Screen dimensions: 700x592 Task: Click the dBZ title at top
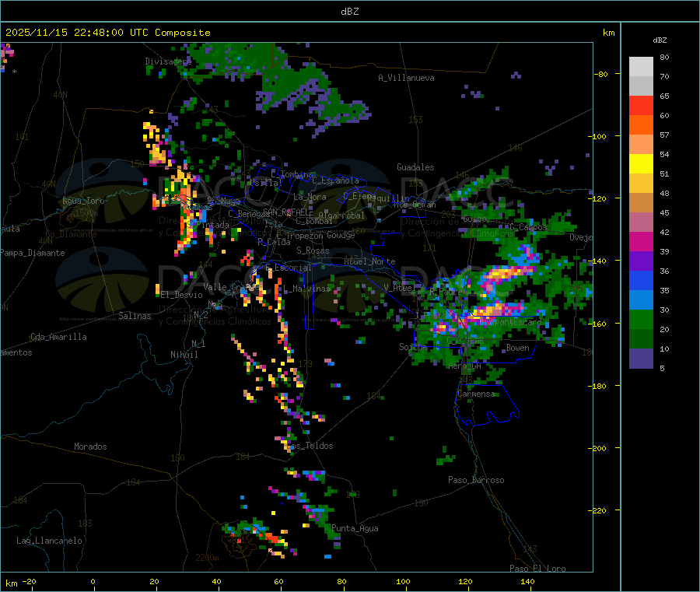(349, 12)
